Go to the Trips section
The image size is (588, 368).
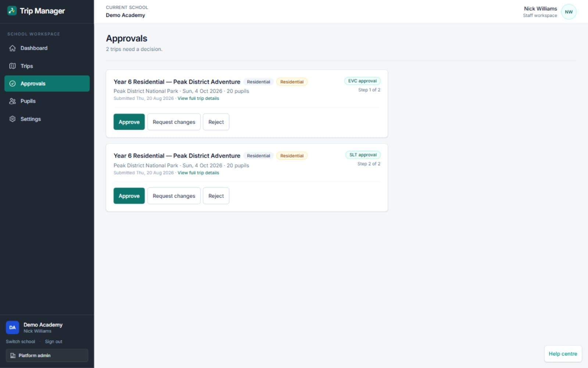[x=47, y=66]
